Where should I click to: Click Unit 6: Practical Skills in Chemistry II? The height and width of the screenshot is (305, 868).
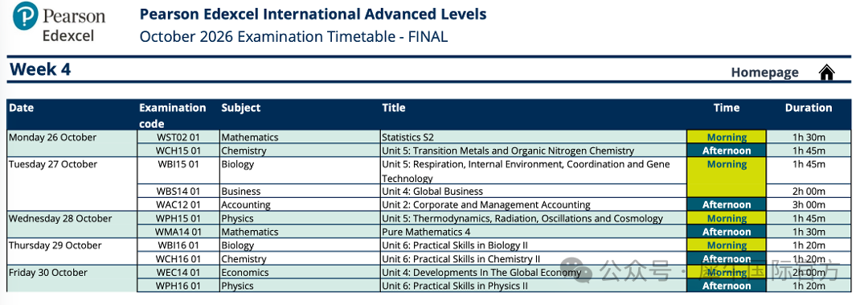click(x=533, y=259)
